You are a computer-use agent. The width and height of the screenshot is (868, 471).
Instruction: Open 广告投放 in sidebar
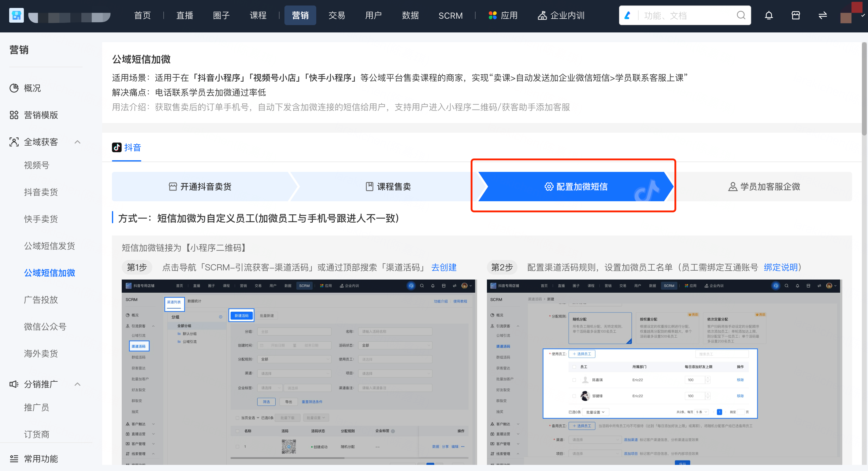[41, 300]
